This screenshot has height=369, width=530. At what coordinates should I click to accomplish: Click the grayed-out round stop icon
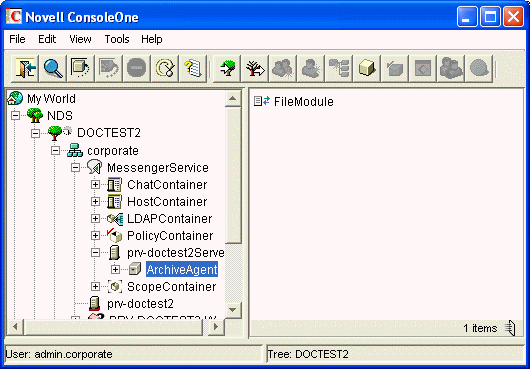pos(137,69)
